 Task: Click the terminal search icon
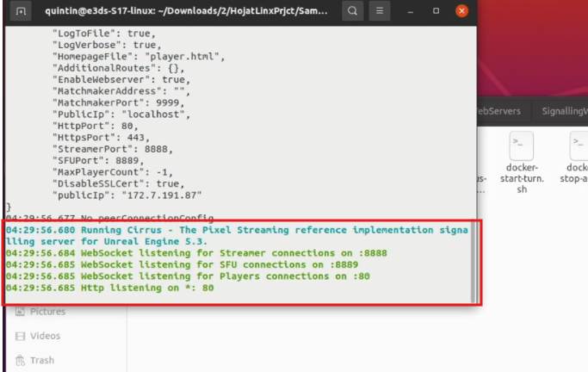coord(352,11)
